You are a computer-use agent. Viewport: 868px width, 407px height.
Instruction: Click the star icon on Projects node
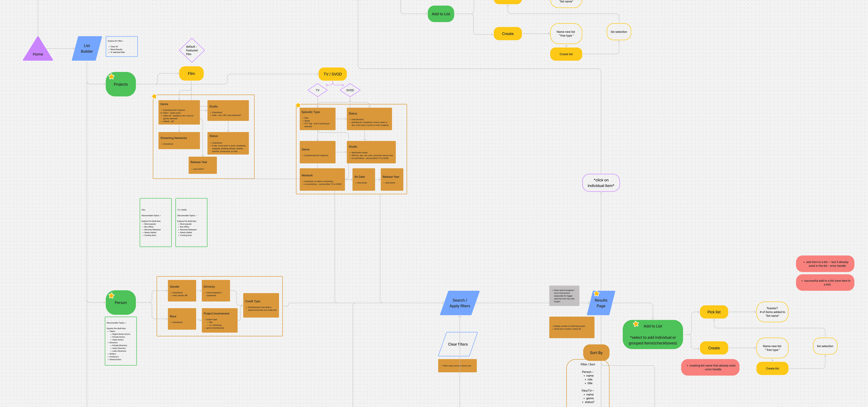pyautogui.click(x=111, y=76)
